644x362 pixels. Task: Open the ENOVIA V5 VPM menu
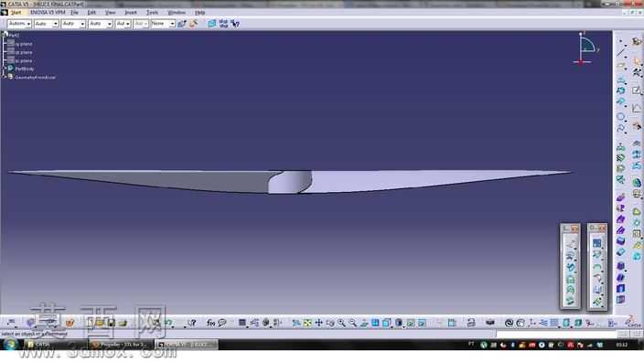[x=48, y=12]
